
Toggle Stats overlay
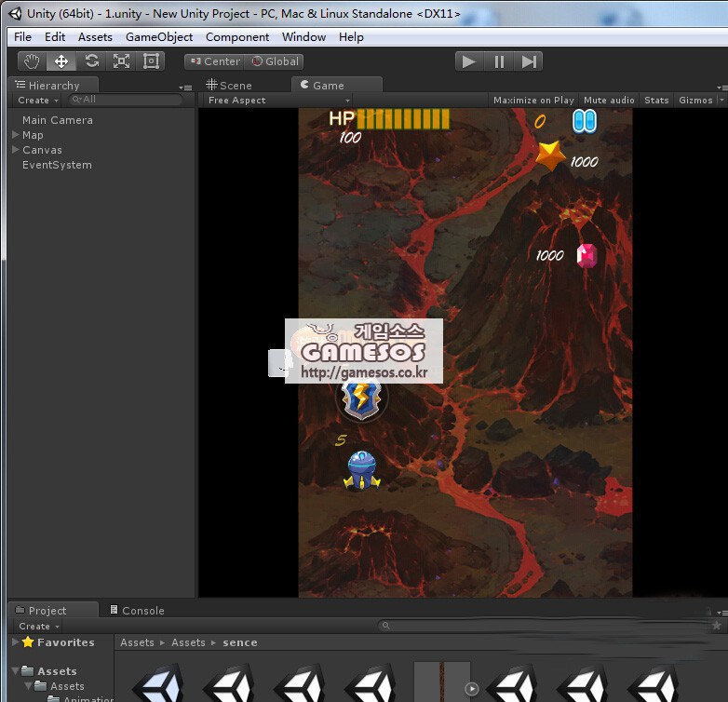pyautogui.click(x=656, y=101)
